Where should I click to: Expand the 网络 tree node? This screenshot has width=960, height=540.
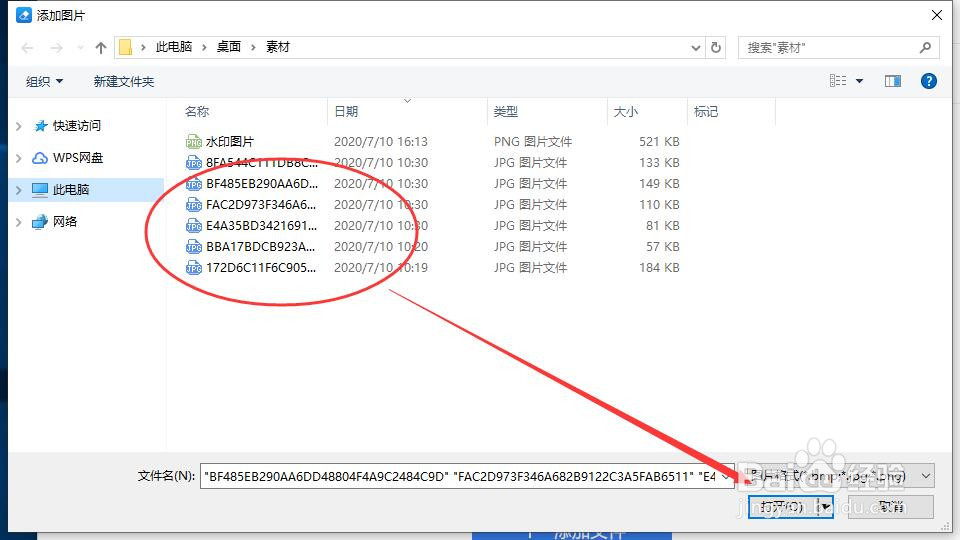click(x=18, y=222)
